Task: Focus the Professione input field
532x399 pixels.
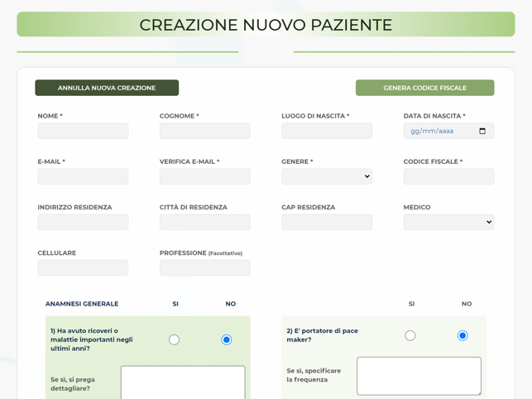Action: [205, 268]
